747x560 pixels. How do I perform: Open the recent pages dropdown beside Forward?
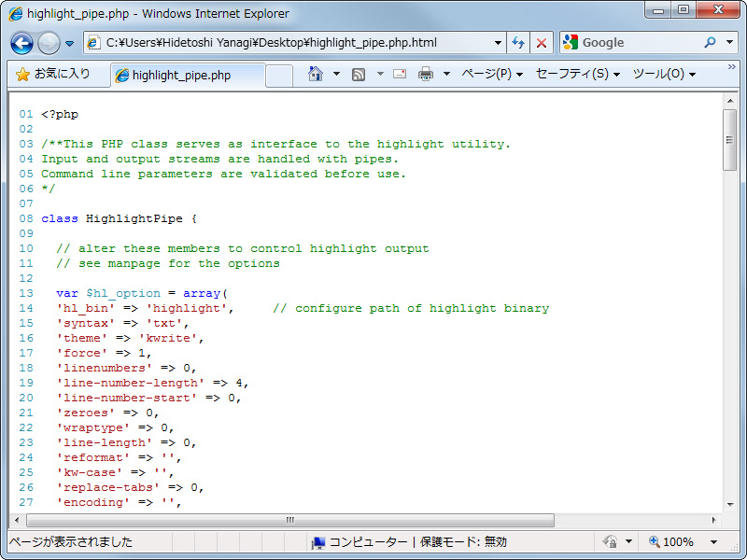click(69, 43)
